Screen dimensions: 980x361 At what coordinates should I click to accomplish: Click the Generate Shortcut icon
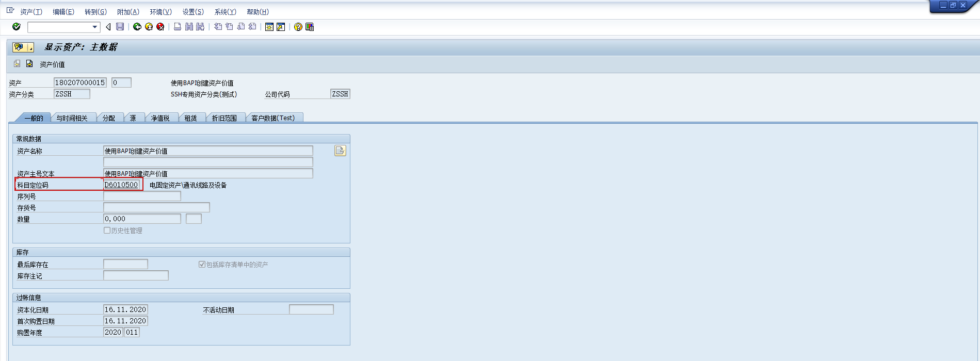[x=281, y=27]
